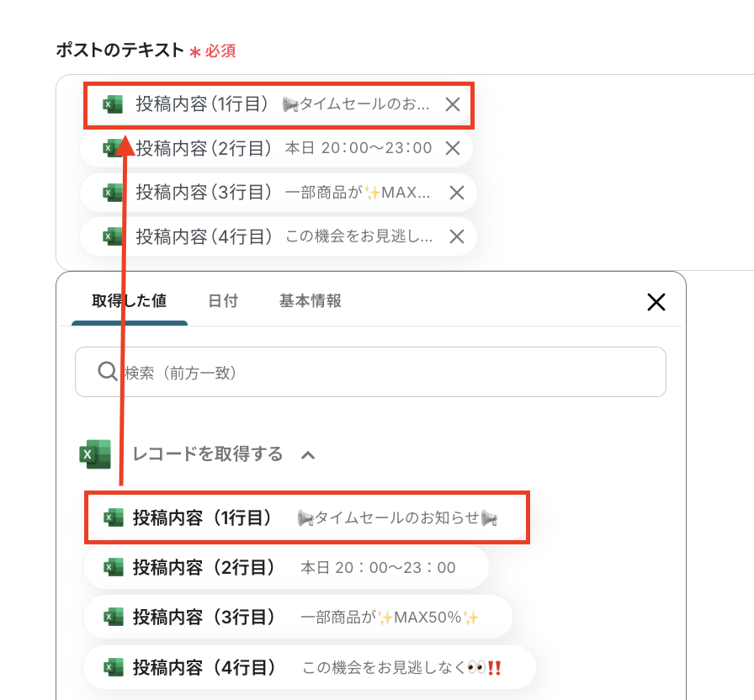Insert 投稿内容（3行目） MAX50% value
The width and height of the screenshot is (754, 700).
click(x=298, y=617)
